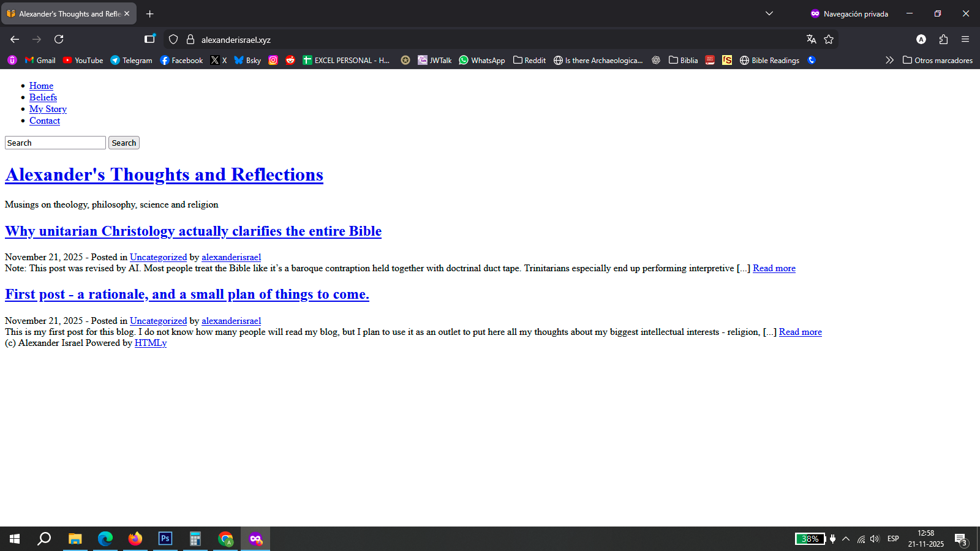Open the My Story menu page
The image size is (980, 551).
(x=48, y=109)
